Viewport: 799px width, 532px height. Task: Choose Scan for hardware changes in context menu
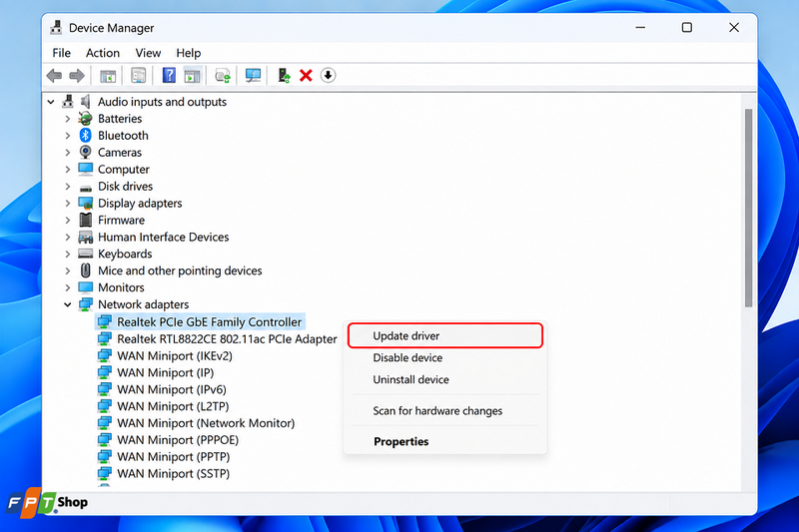point(445,411)
